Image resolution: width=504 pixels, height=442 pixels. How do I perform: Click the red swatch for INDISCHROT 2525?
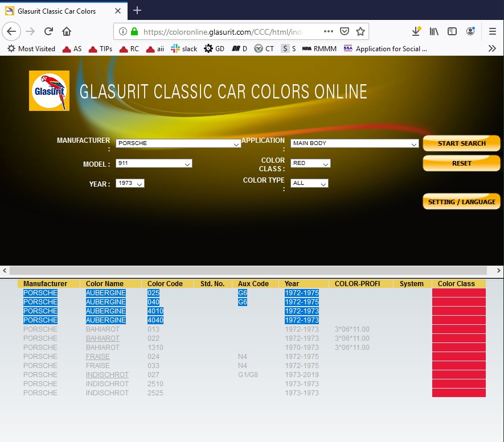[458, 393]
